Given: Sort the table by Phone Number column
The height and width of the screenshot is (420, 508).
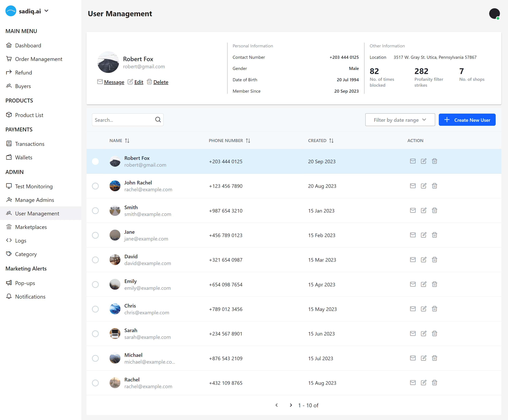Looking at the screenshot, I should point(248,141).
